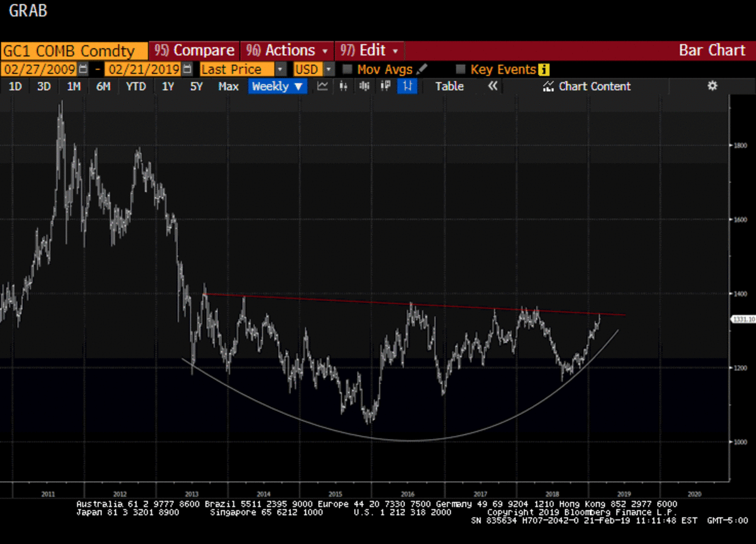Click the Table button
756x544 pixels.
click(449, 86)
